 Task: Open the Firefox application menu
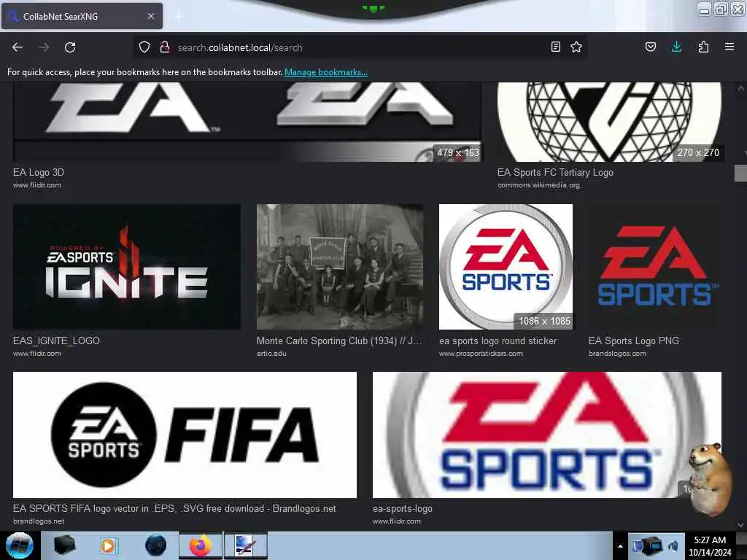[x=729, y=47]
